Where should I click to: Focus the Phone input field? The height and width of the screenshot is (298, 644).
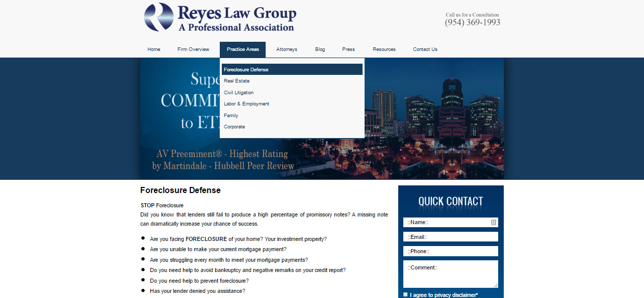450,251
